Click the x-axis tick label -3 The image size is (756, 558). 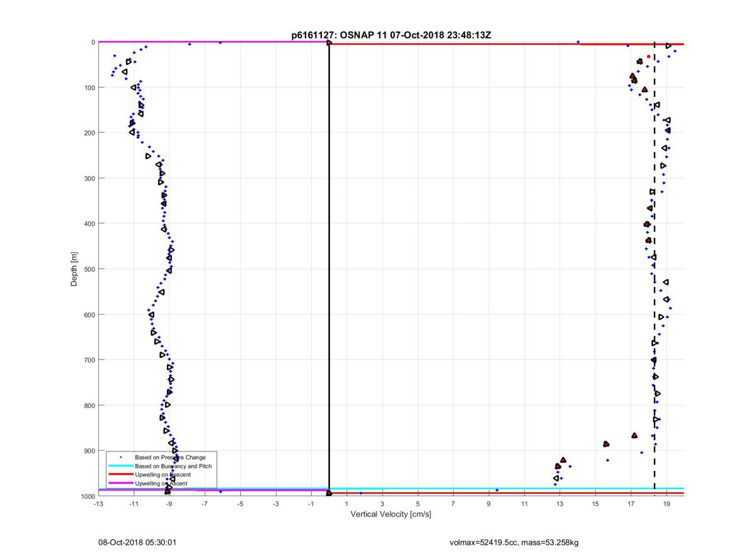[x=275, y=504]
